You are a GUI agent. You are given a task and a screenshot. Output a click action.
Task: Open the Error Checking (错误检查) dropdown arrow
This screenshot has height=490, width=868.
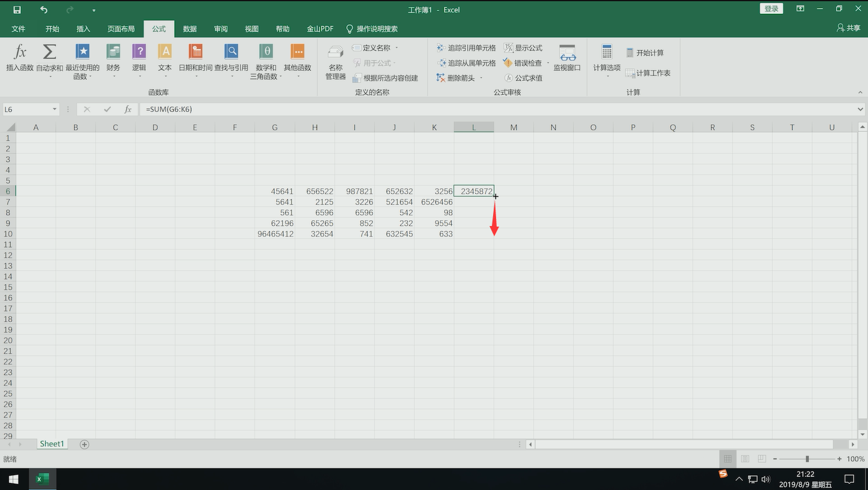(x=548, y=63)
